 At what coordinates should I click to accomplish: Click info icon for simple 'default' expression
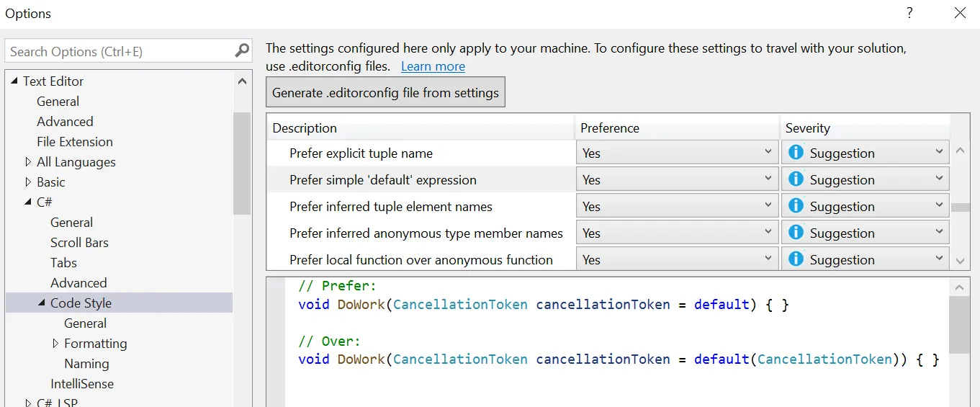coord(796,179)
